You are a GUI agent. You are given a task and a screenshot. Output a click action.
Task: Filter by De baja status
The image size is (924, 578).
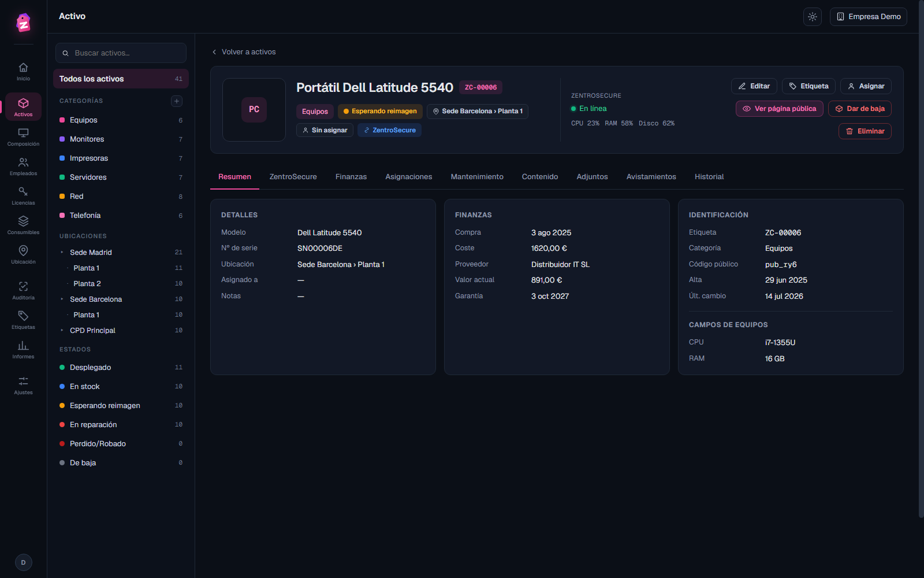coord(121,463)
